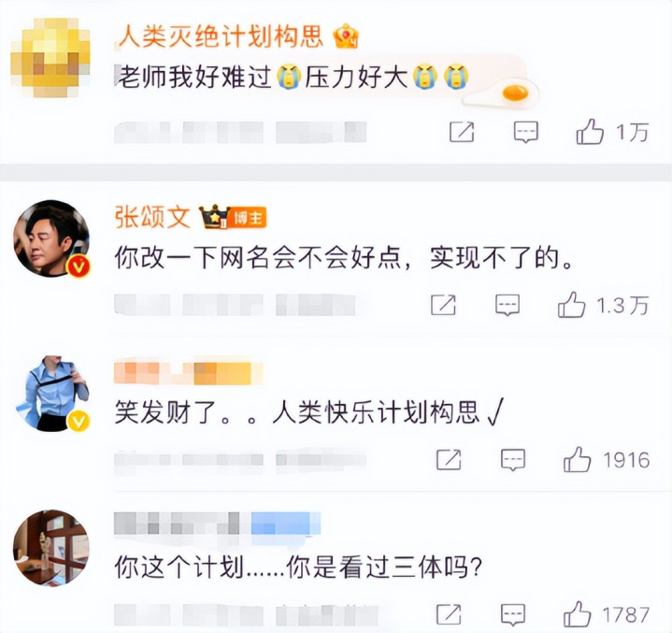Share the 你是看过三体吗 comment
This screenshot has height=633, width=672.
[449, 614]
